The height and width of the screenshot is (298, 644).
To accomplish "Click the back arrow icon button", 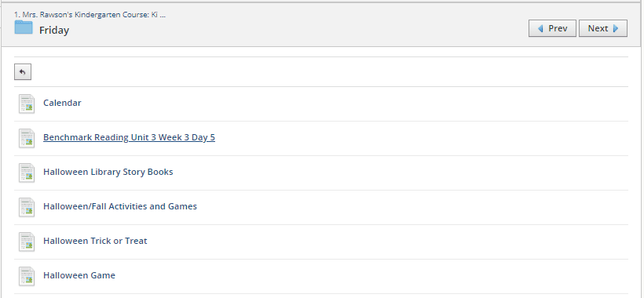I will click(23, 71).
